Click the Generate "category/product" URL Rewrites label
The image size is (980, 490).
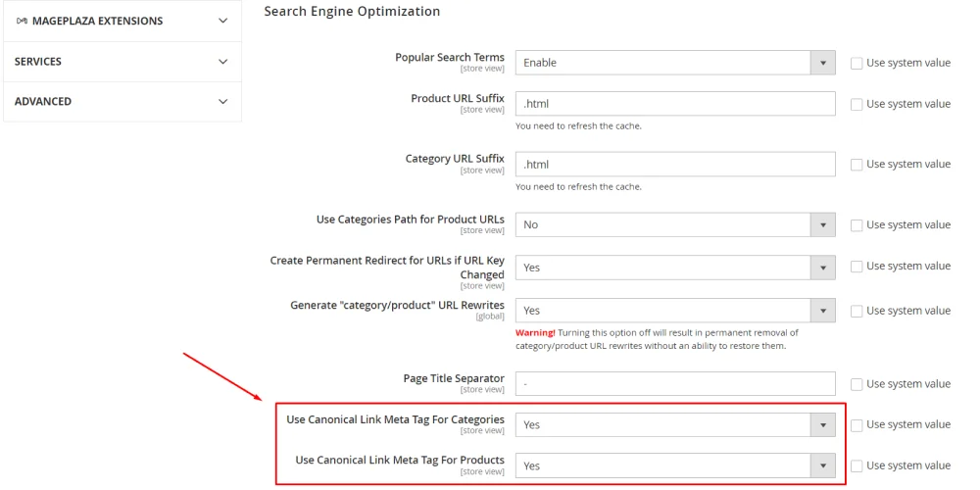tap(397, 305)
